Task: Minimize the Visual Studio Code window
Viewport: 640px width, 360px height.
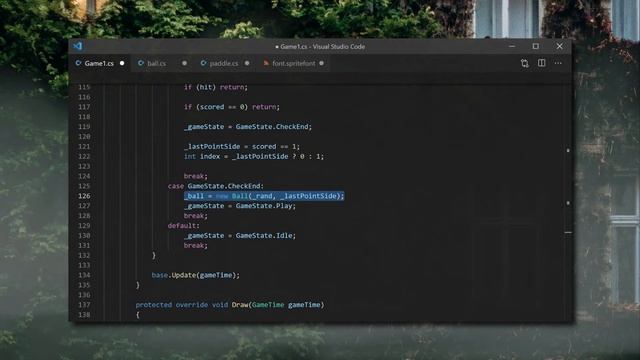Action: tap(512, 46)
